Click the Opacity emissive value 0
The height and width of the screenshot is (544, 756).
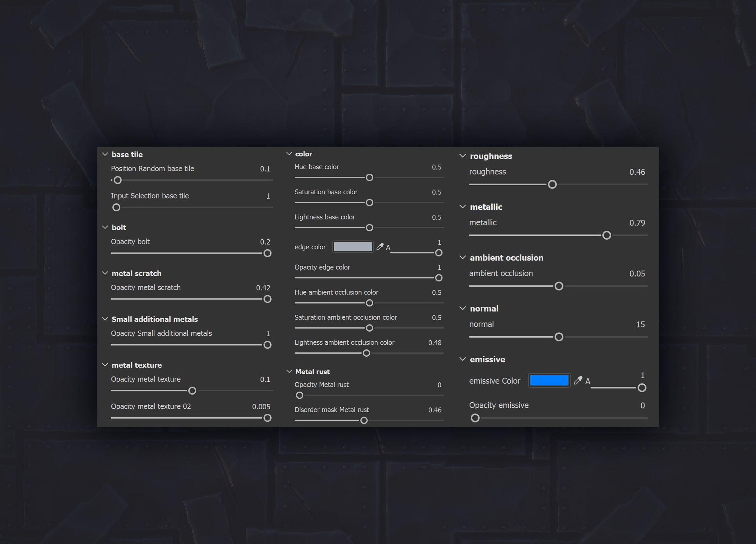pyautogui.click(x=643, y=405)
